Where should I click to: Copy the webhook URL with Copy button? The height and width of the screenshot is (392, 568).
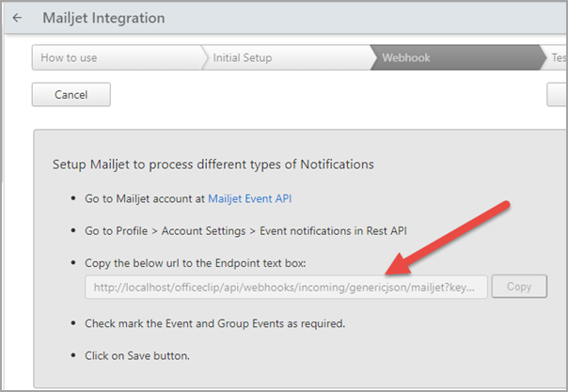tap(519, 287)
